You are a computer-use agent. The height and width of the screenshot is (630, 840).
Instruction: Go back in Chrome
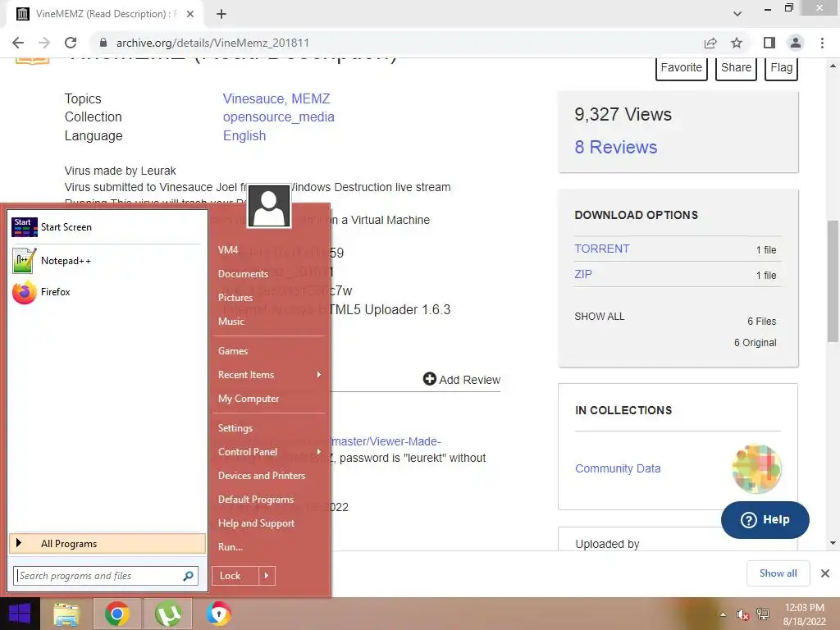(x=18, y=43)
